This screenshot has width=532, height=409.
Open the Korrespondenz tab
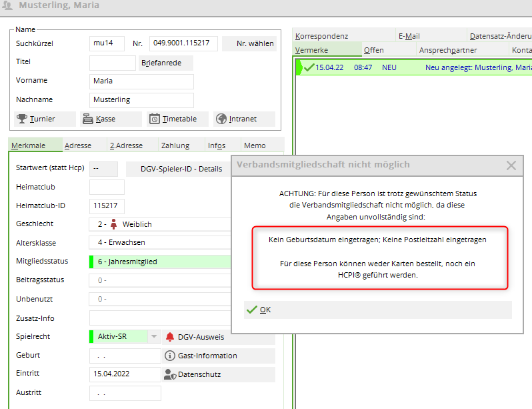344,35
